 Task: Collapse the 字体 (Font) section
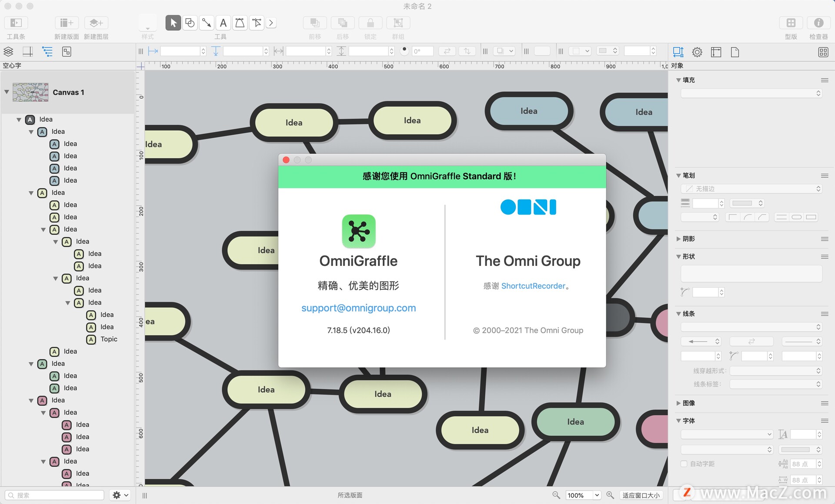click(678, 421)
